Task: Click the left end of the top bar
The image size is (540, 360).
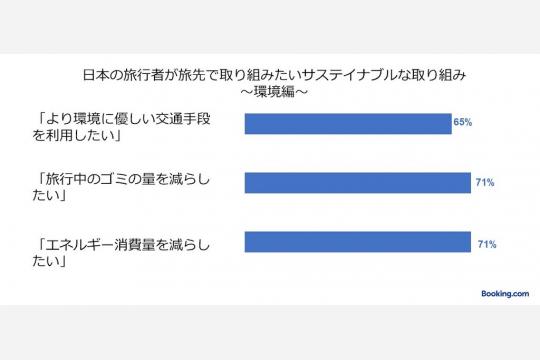Action: pos(247,124)
